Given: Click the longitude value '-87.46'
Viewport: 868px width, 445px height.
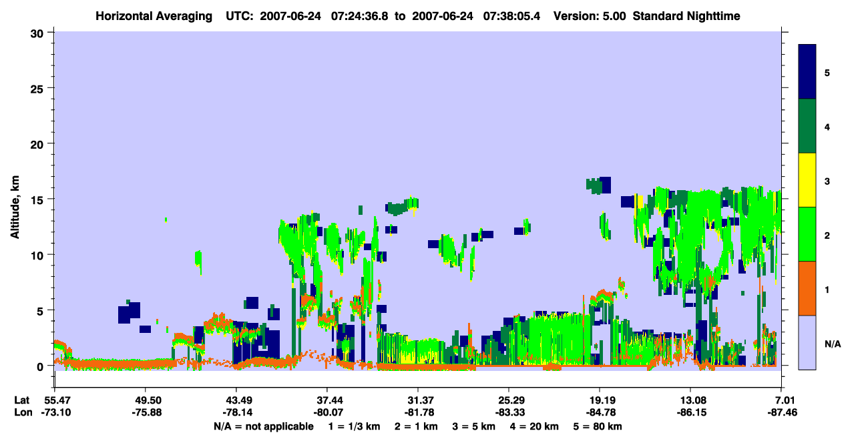Looking at the screenshot, I should [x=781, y=412].
